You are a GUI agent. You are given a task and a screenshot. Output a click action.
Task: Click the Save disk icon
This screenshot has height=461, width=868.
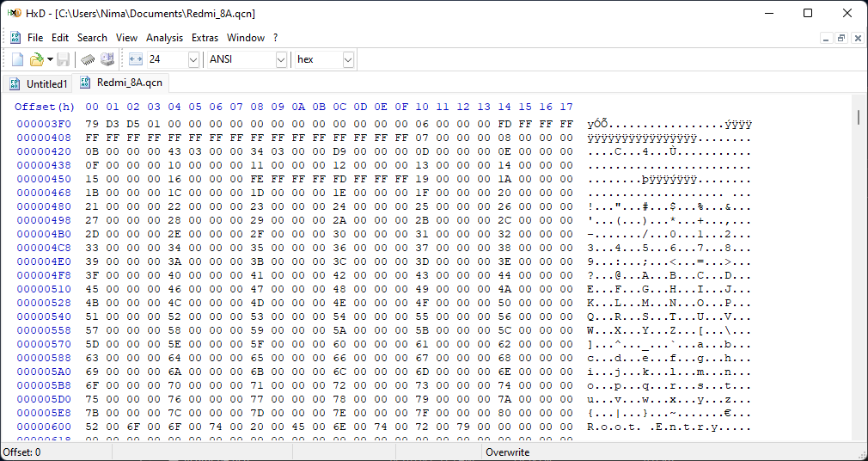point(63,59)
